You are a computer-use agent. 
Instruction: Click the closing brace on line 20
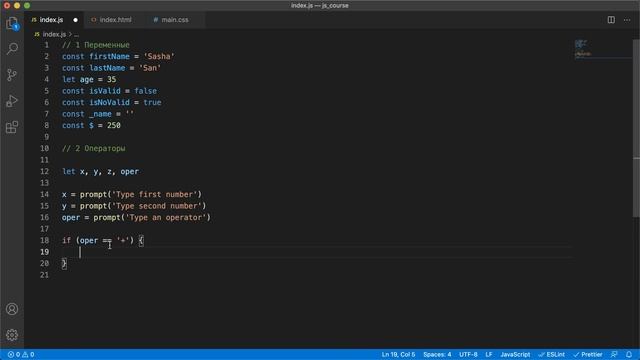coord(64,263)
